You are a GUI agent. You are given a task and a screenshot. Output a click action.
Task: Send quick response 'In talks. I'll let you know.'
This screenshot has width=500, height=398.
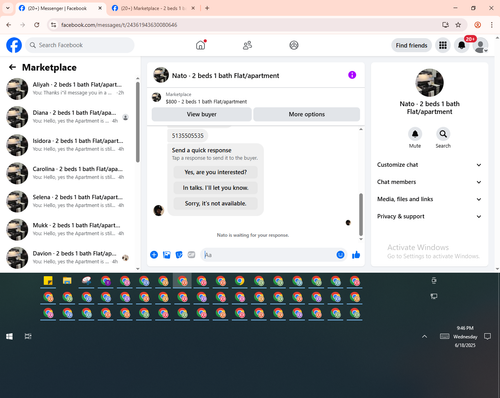(216, 188)
